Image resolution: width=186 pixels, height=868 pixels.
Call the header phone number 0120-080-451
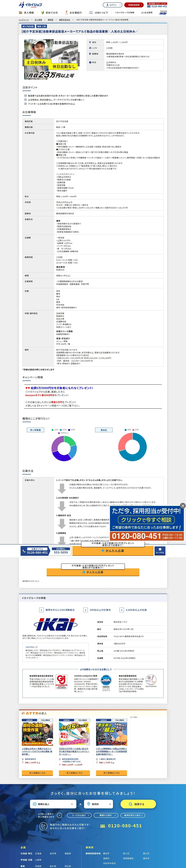157,6
